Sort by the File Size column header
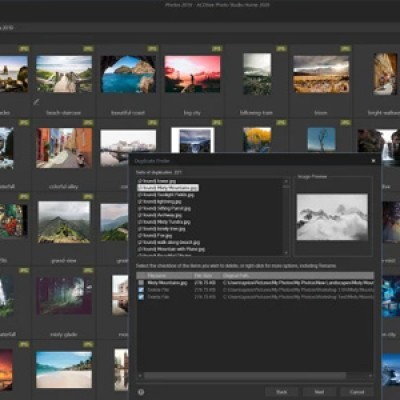This screenshot has width=400, height=400. (207, 276)
